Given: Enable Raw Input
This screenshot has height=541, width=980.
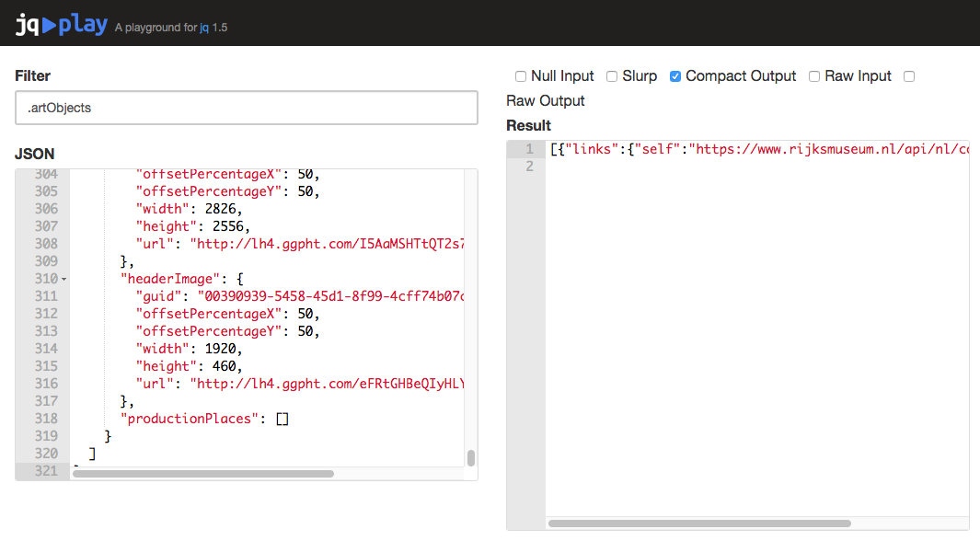Looking at the screenshot, I should [x=813, y=76].
